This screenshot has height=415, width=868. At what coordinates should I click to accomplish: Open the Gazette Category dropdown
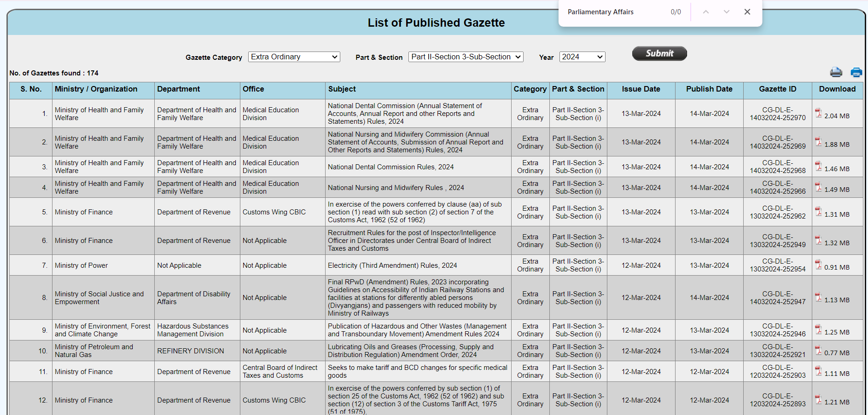coord(294,57)
